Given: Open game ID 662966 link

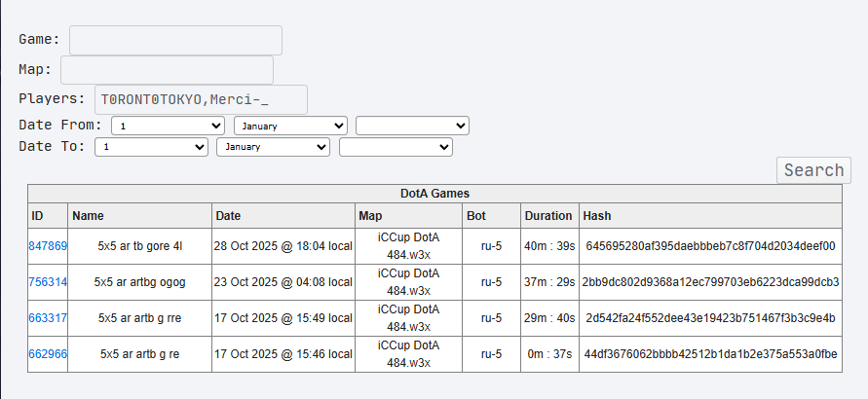Looking at the screenshot, I should pyautogui.click(x=48, y=354).
